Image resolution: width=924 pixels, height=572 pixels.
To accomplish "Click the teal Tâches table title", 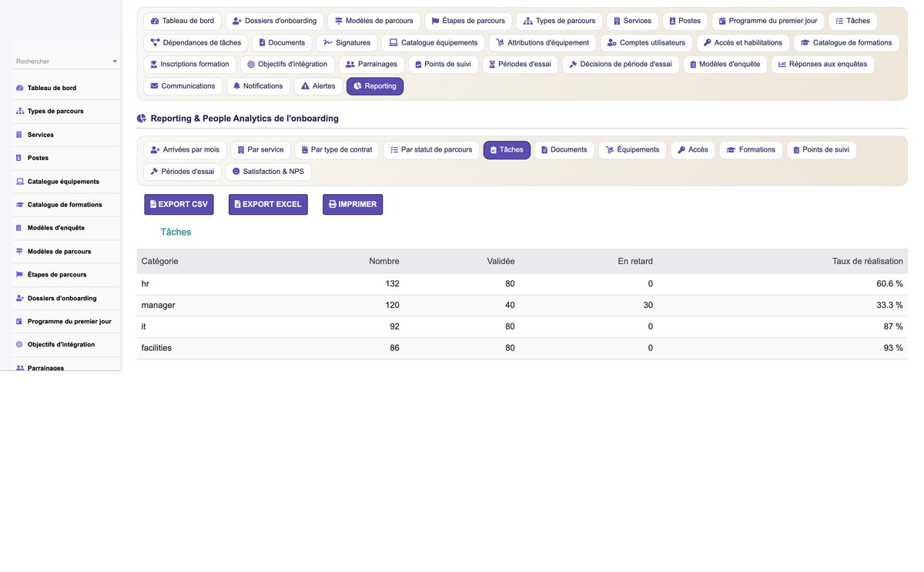I will (x=176, y=232).
